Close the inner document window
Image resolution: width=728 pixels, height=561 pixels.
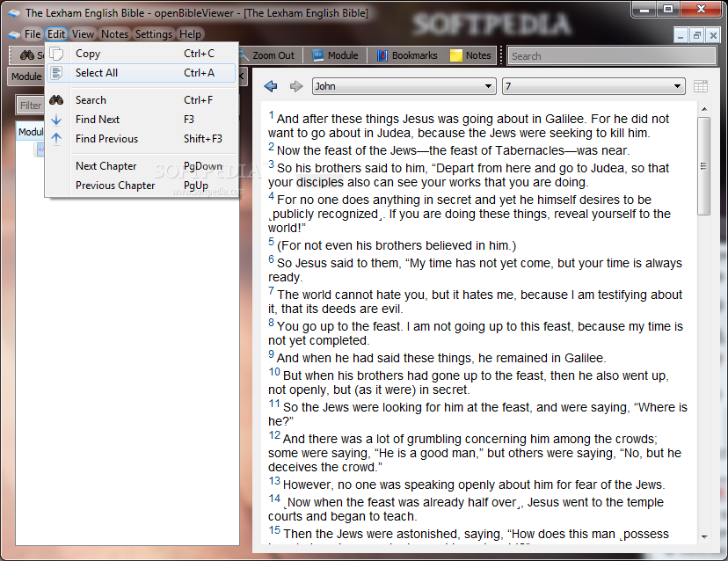pos(713,35)
